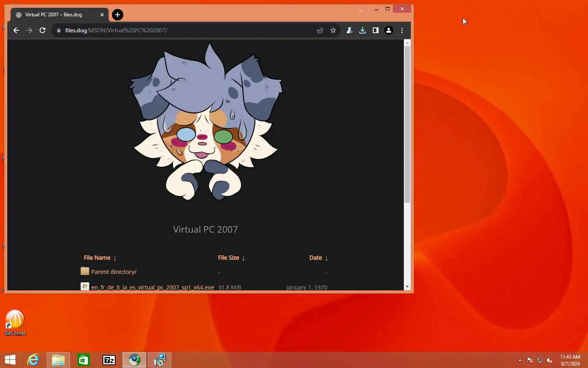The height and width of the screenshot is (368, 588).
Task: Download en_fr_de_it_ja_es_virtual_pc_2007_sp1_x64.exe
Action: coord(152,287)
